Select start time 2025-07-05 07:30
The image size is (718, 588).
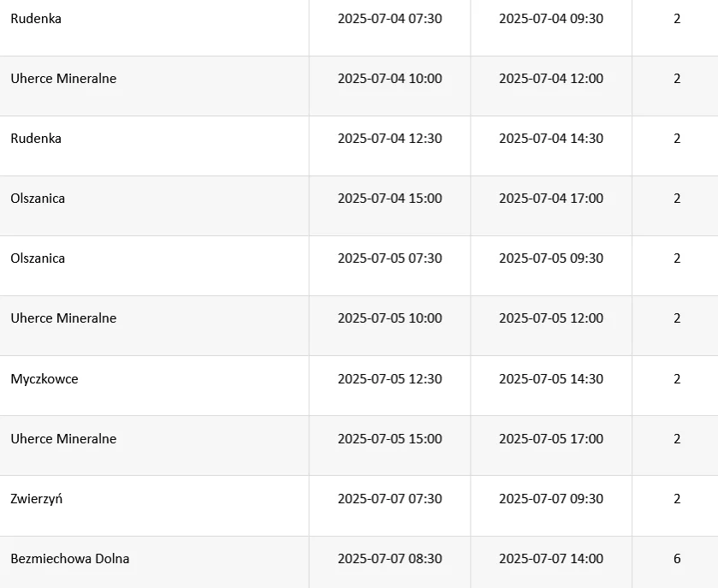[x=389, y=258]
